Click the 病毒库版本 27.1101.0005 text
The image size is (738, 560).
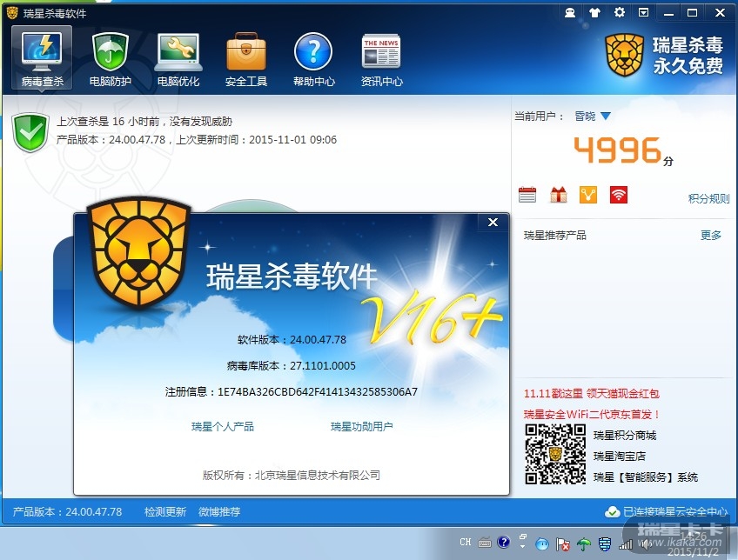(x=292, y=366)
